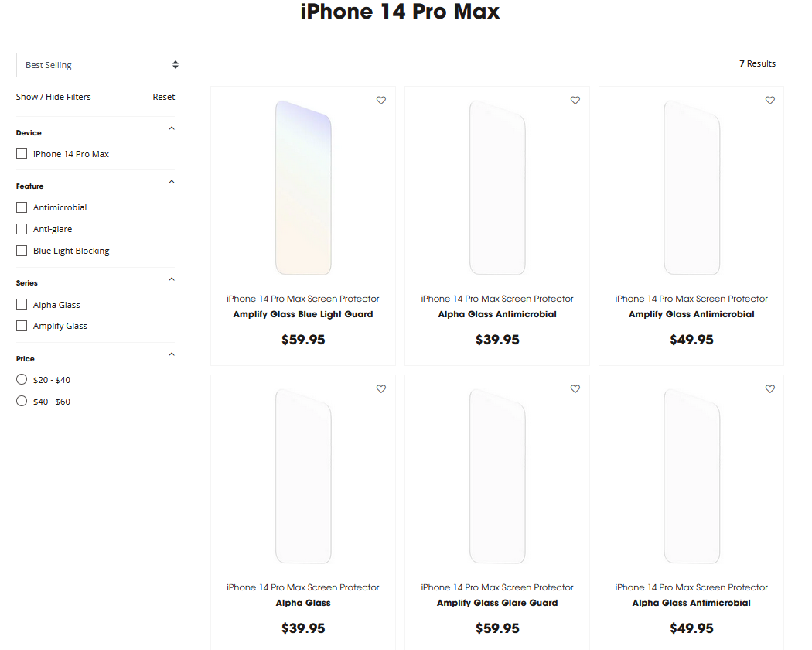This screenshot has height=650, width=812.
Task: Click Show / Hide Filters
Action: 53,97
